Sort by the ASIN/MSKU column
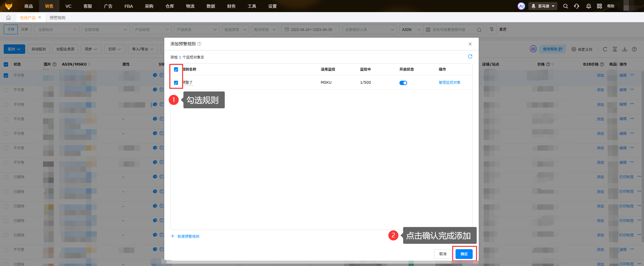The image size is (644, 266). click(x=89, y=64)
